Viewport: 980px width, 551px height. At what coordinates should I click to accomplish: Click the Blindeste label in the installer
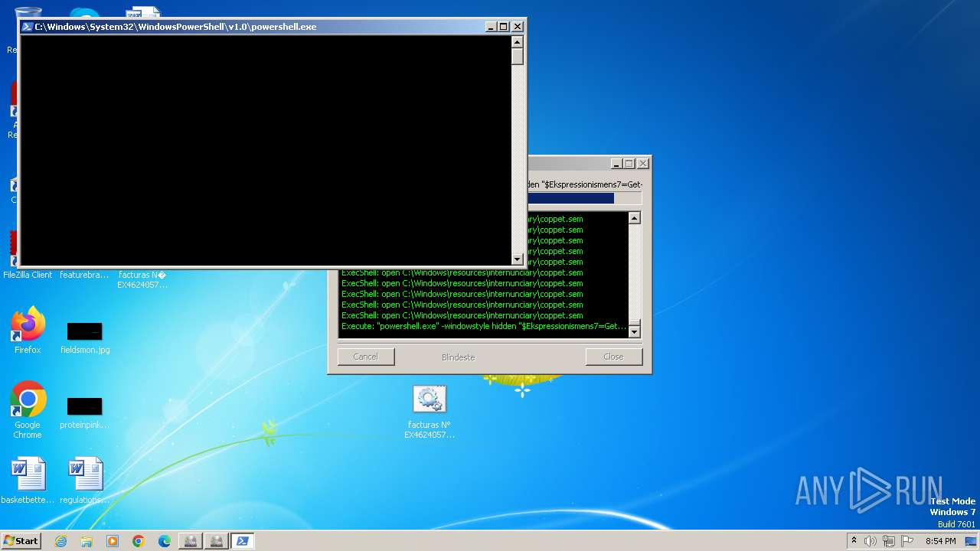(x=459, y=357)
